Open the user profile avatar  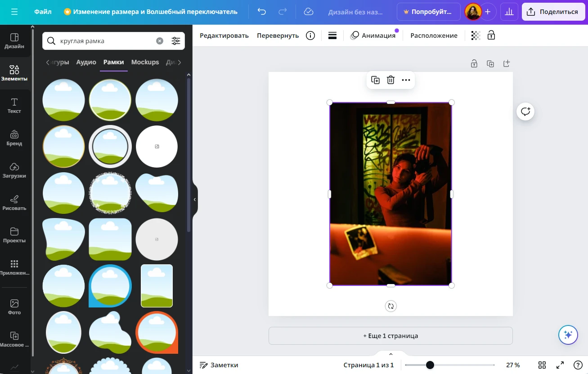pyautogui.click(x=473, y=12)
